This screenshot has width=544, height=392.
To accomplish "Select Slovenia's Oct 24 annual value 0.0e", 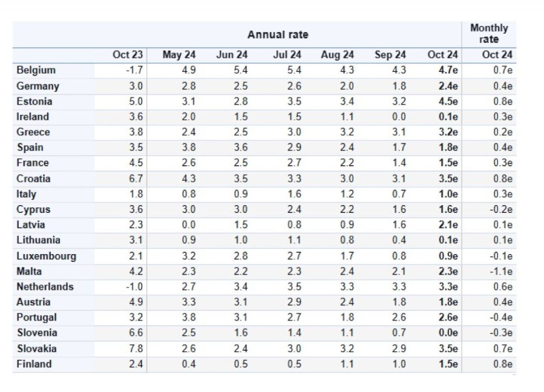I will pyautogui.click(x=448, y=333).
